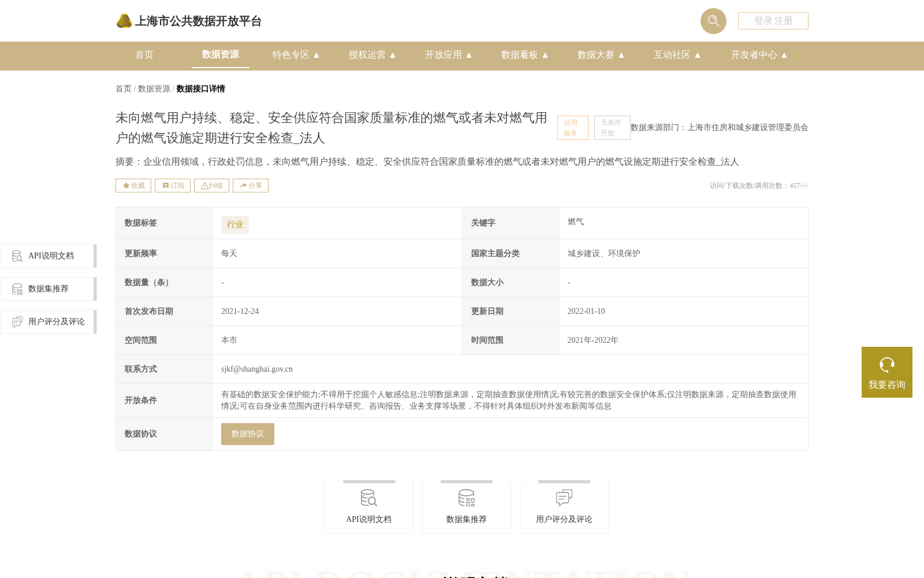Click the headset icon on 我要咨询
Screen dimensions: 924x578
coord(887,365)
